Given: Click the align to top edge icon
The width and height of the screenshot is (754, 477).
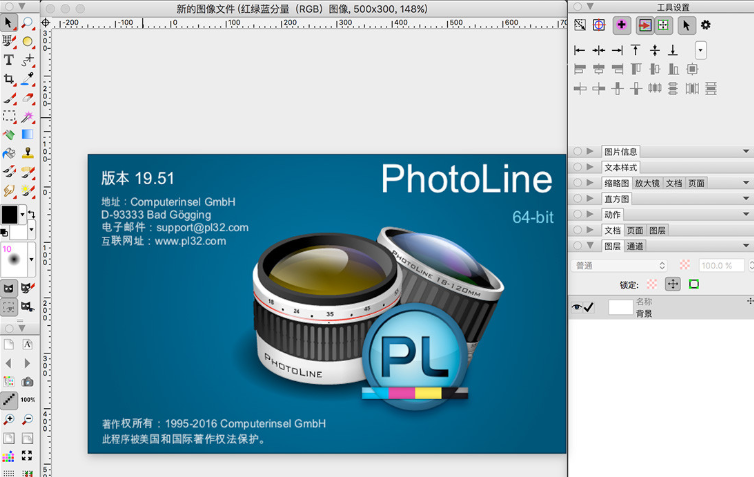Looking at the screenshot, I should click(x=635, y=50).
